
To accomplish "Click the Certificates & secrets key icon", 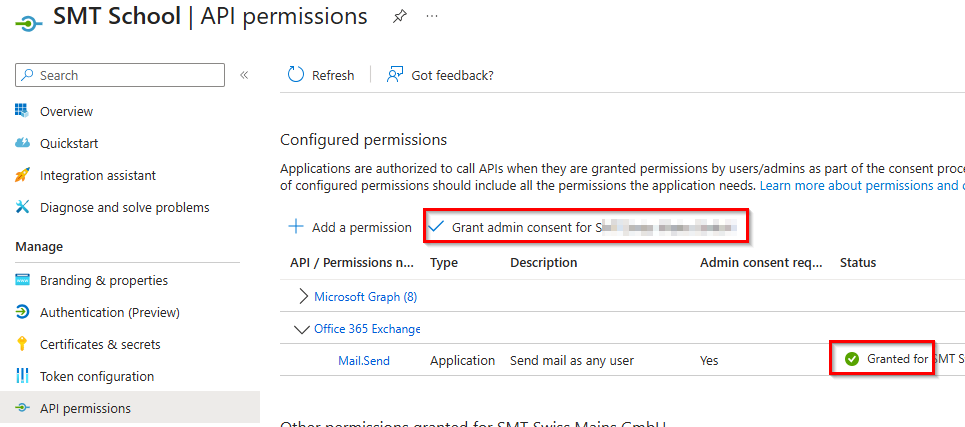I will pyautogui.click(x=23, y=344).
